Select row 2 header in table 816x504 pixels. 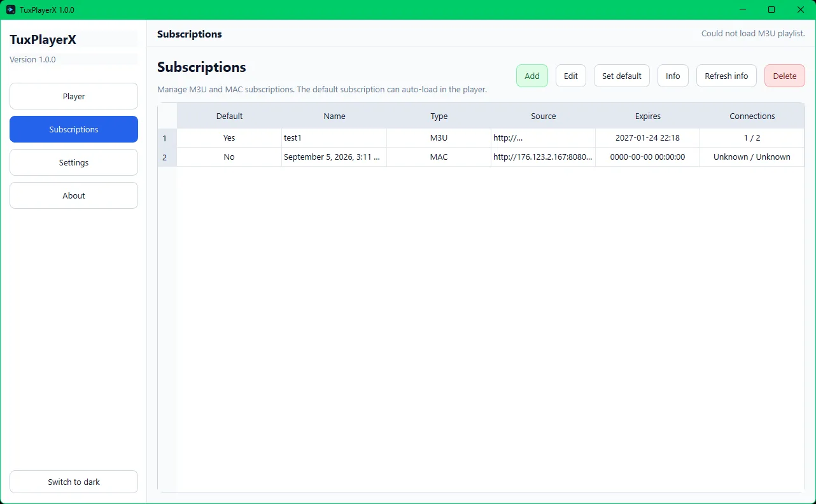(x=165, y=157)
